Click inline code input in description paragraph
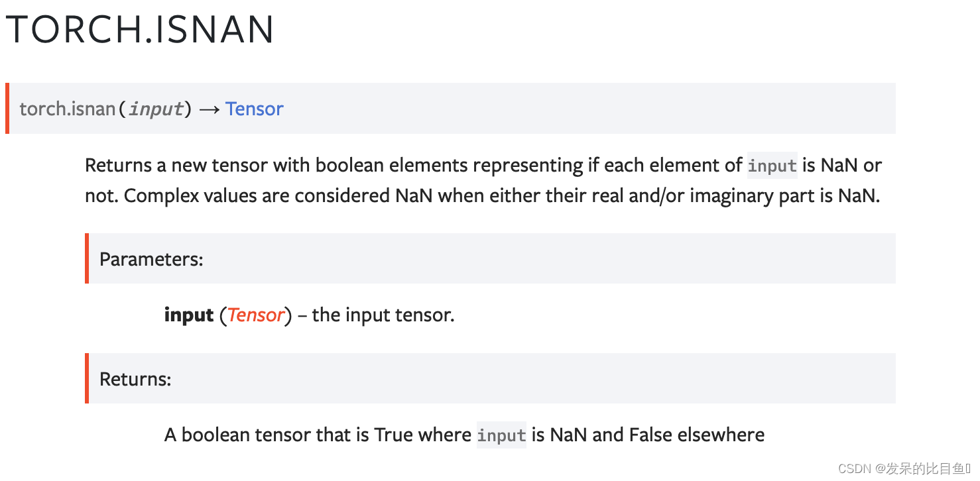This screenshot has height=481, width=980. 772,166
